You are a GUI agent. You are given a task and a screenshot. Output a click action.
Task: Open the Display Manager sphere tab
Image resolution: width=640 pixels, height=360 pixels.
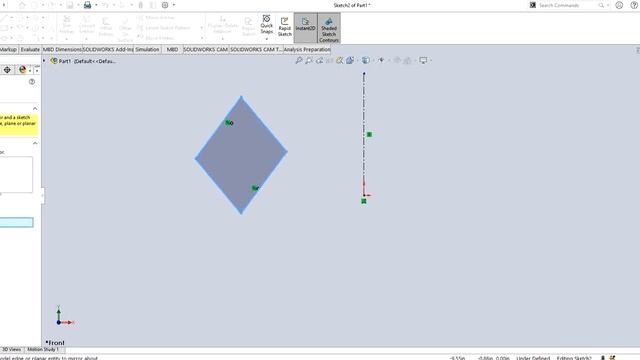click(22, 70)
